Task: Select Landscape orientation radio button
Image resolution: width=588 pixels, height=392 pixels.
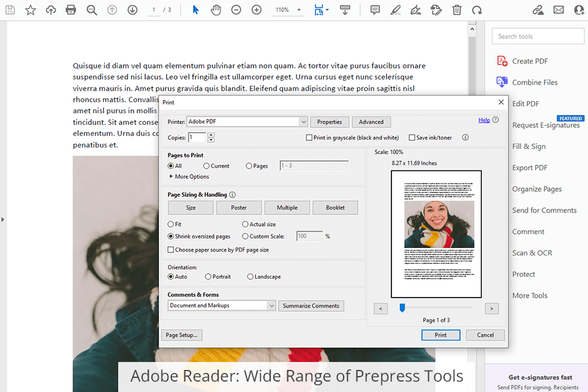Action: pos(250,276)
